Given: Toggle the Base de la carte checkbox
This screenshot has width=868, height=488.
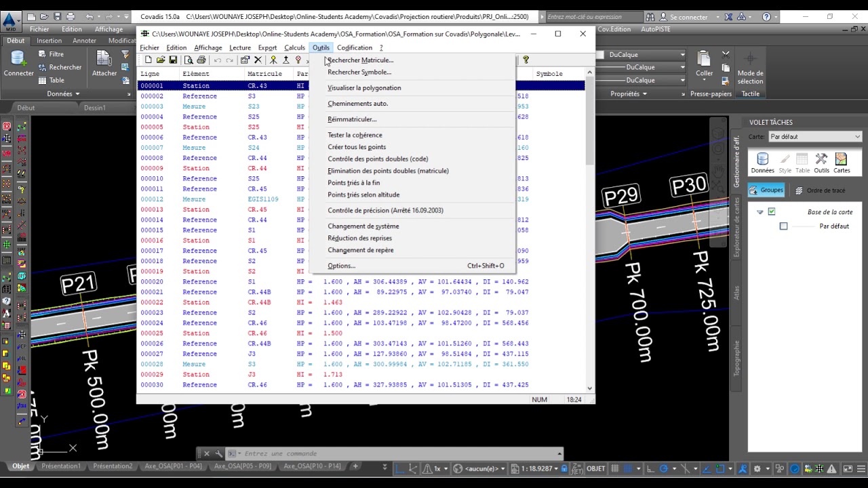Looking at the screenshot, I should tap(771, 212).
